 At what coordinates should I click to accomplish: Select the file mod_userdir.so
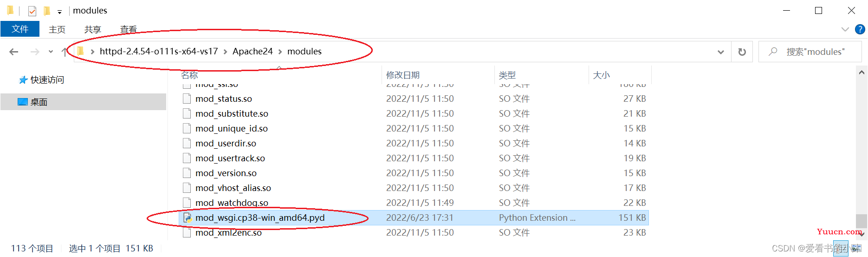pos(226,143)
